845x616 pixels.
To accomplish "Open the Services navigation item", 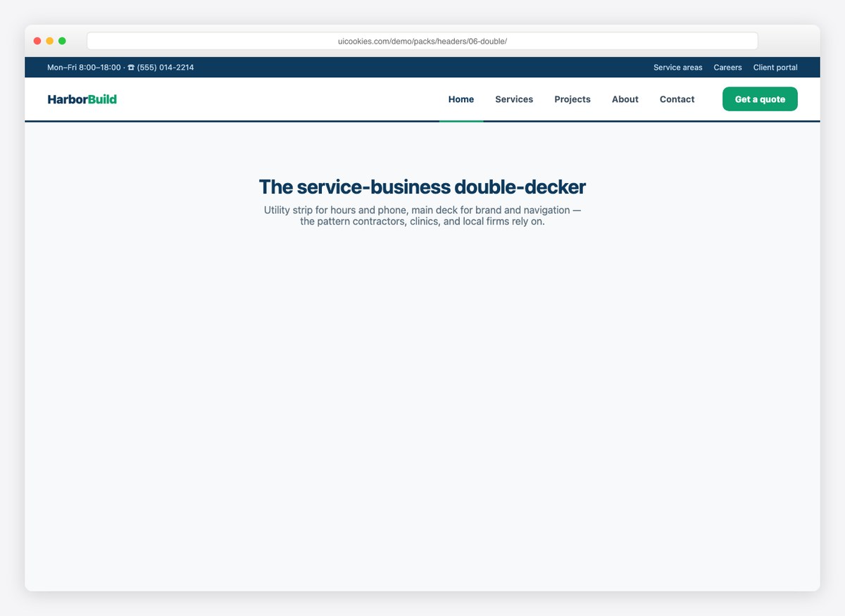I will [514, 99].
